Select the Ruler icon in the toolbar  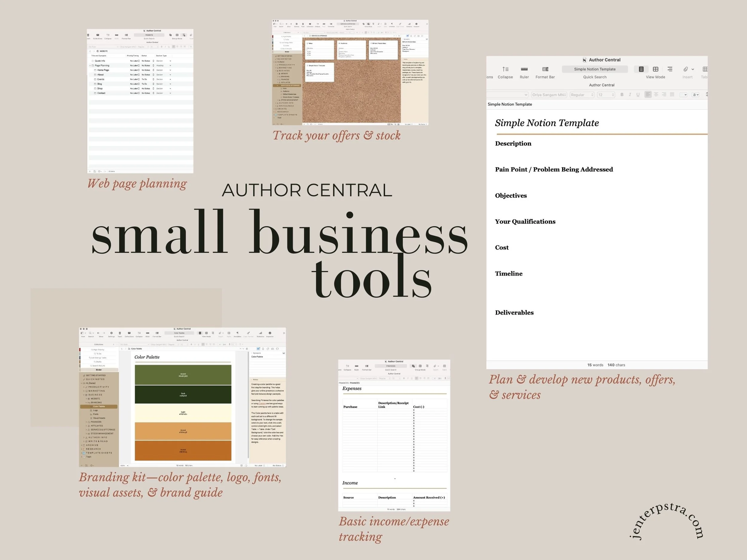pyautogui.click(x=524, y=70)
